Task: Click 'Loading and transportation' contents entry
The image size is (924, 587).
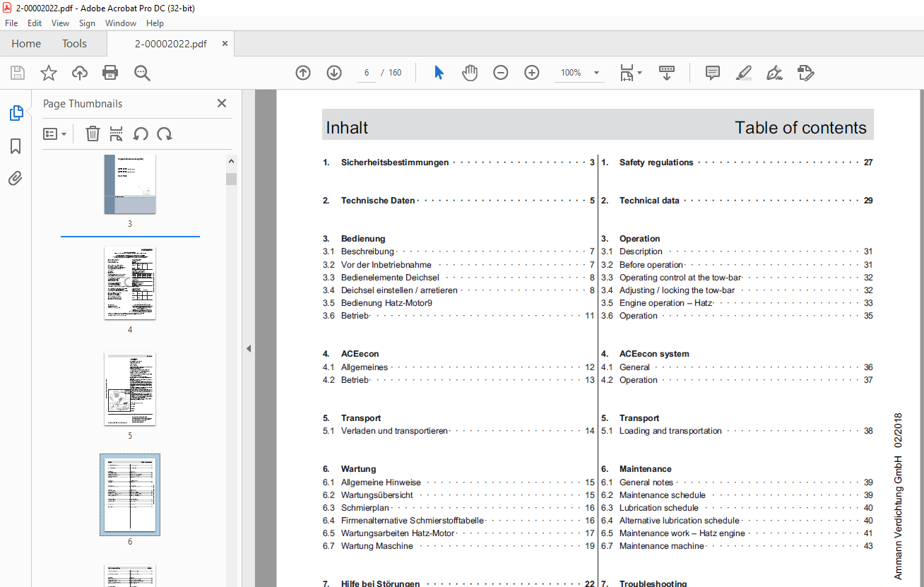Action: (670, 431)
